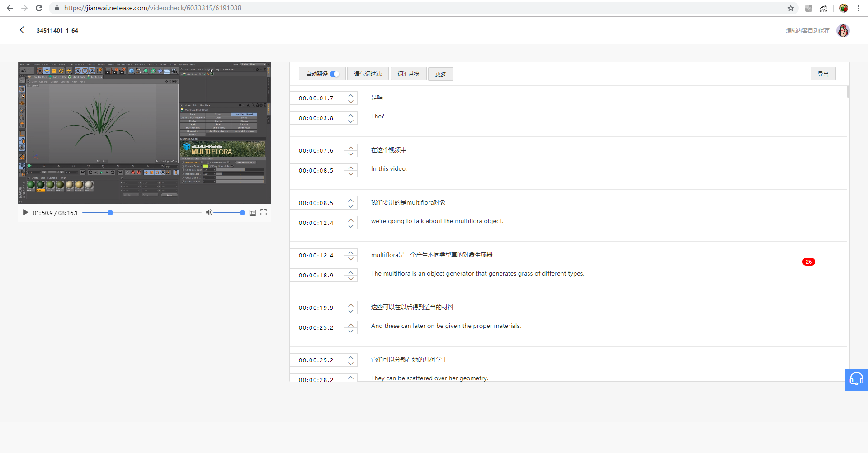Click the extension icon left of the browser profile

click(823, 8)
